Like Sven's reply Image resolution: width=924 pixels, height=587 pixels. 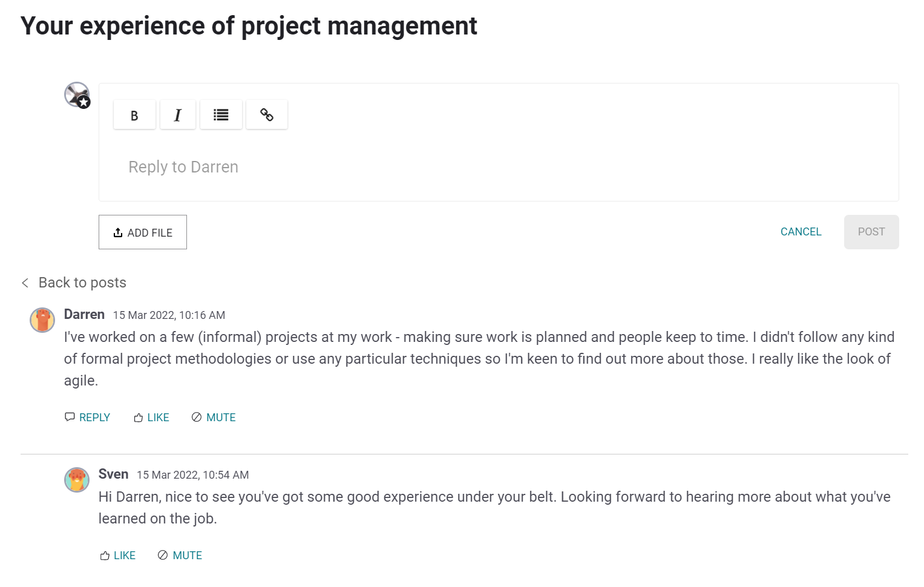[118, 556]
